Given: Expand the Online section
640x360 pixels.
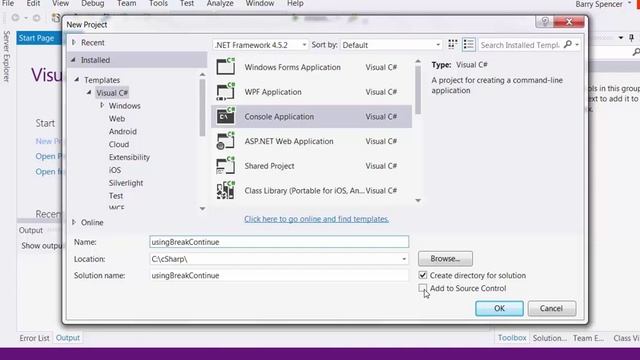Looking at the screenshot, I should coord(74,222).
